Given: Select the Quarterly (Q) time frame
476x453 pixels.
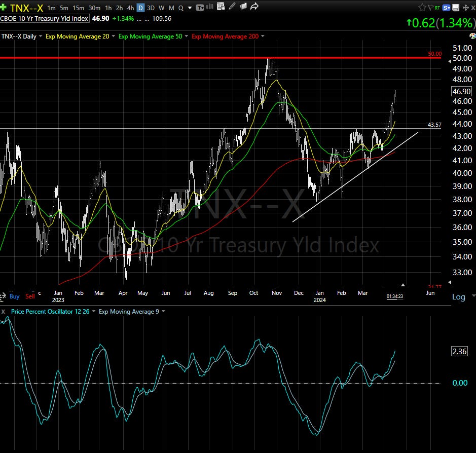Looking at the screenshot, I should [x=181, y=8].
